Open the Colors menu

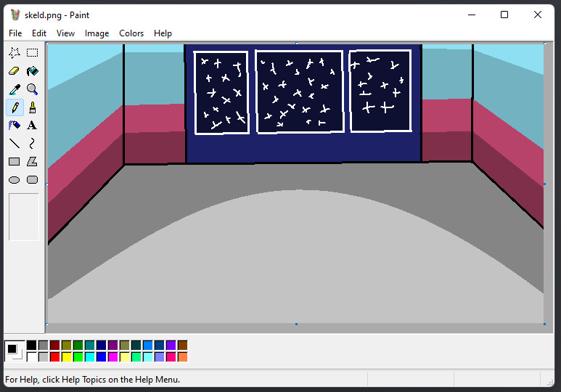click(x=131, y=33)
